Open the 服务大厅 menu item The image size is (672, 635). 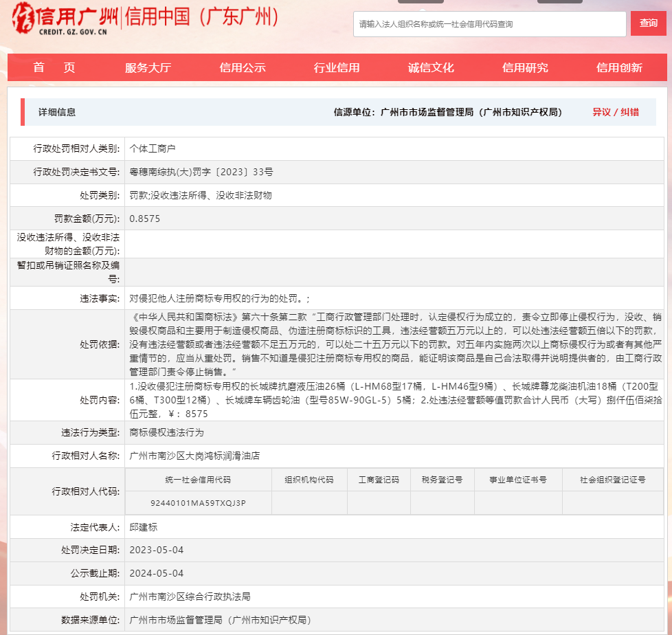coord(148,67)
